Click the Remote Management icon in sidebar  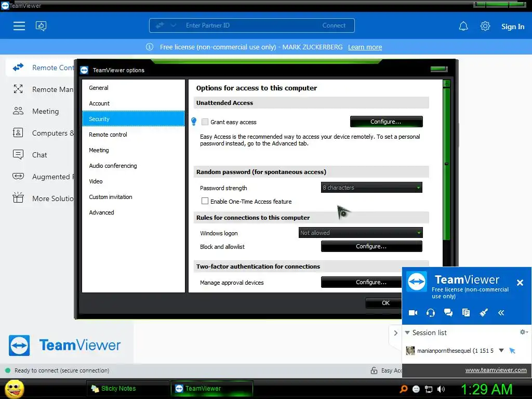click(x=18, y=89)
